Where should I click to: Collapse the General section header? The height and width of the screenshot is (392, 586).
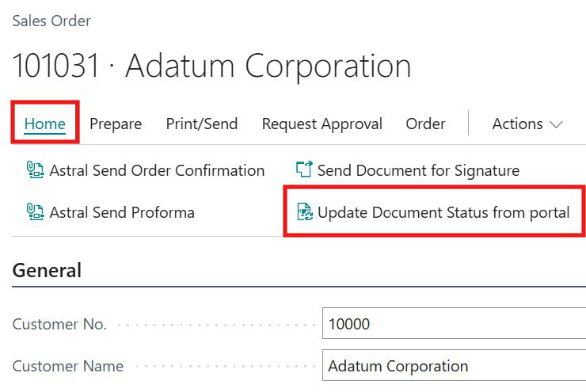pos(47,270)
